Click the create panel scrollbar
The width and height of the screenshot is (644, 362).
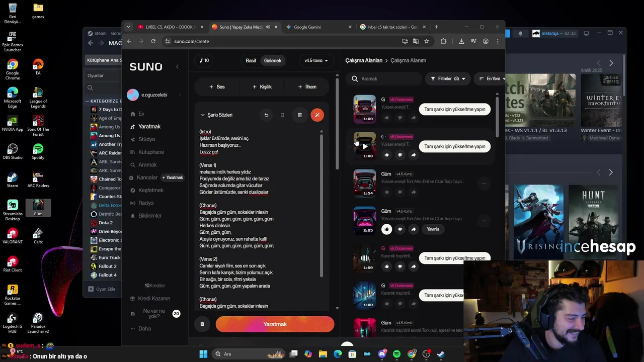pyautogui.click(x=337, y=123)
